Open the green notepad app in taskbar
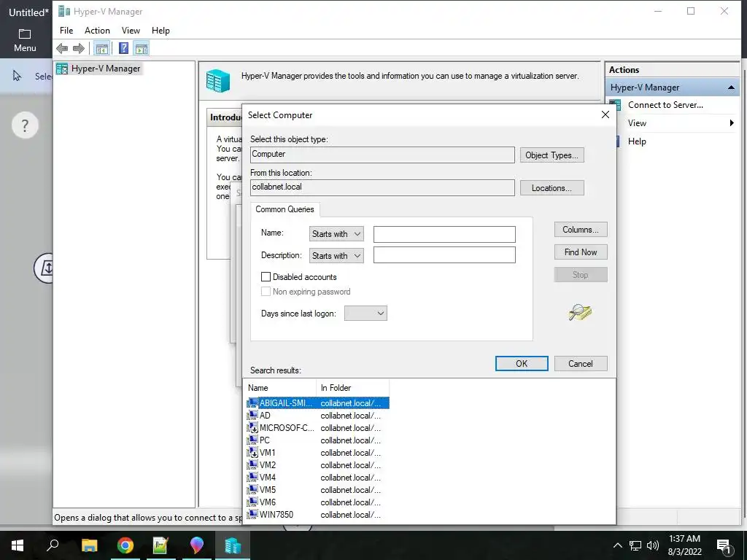 [160, 545]
